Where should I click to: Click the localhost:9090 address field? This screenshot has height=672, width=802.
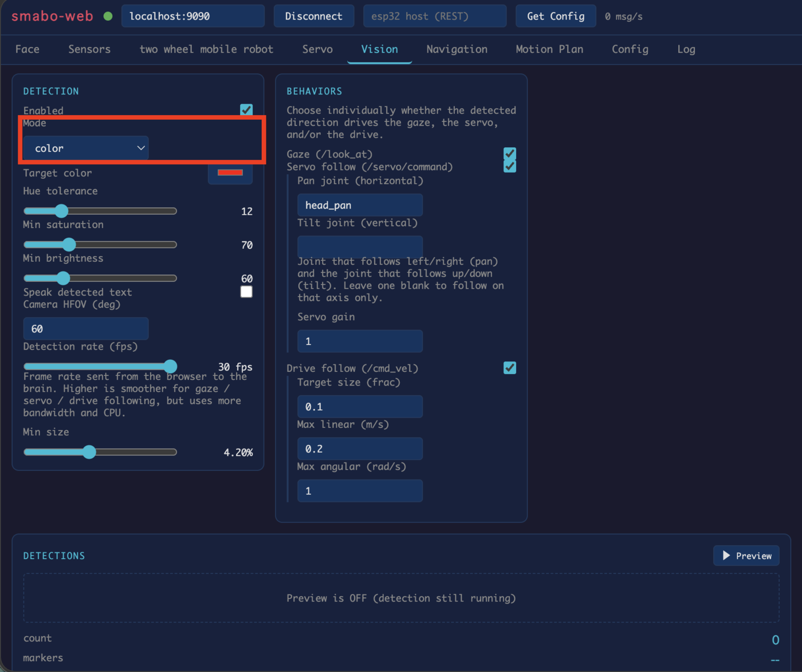(193, 16)
